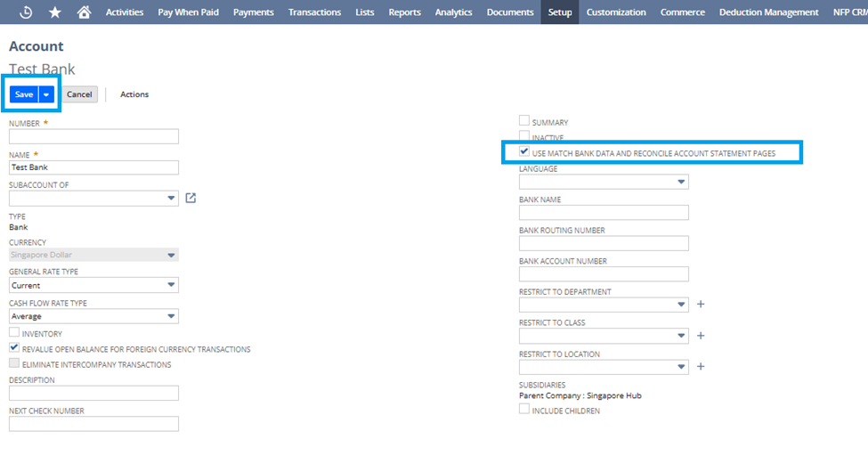
Task: Add a Restrict to Department entry with plus
Action: (x=701, y=305)
